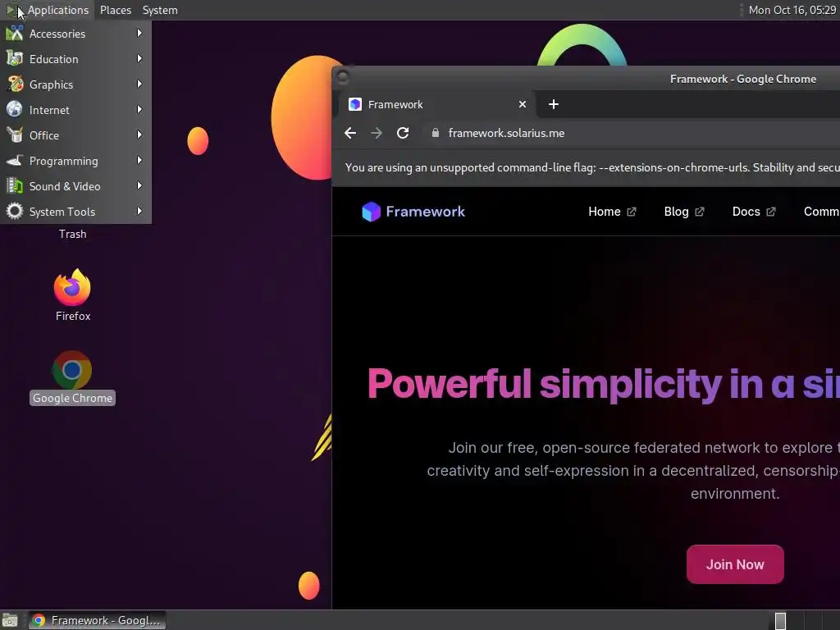Click the clock showing Mon Oct 16
This screenshot has height=630, width=840.
click(792, 10)
